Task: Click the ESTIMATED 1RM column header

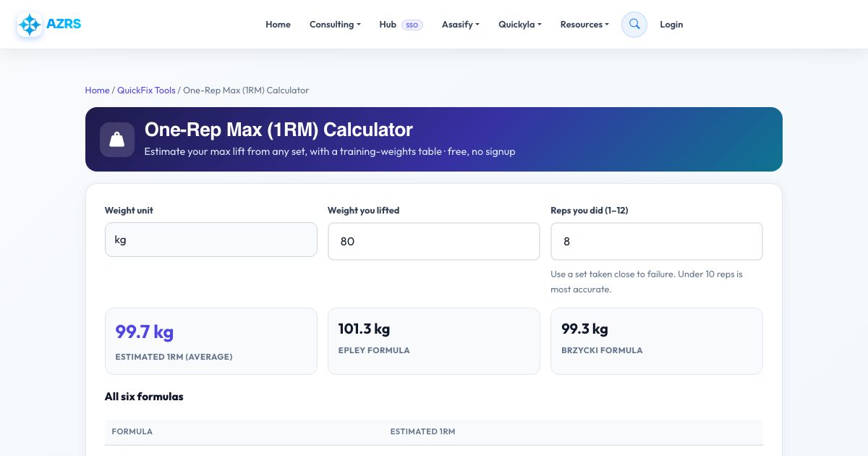Action: [x=423, y=431]
